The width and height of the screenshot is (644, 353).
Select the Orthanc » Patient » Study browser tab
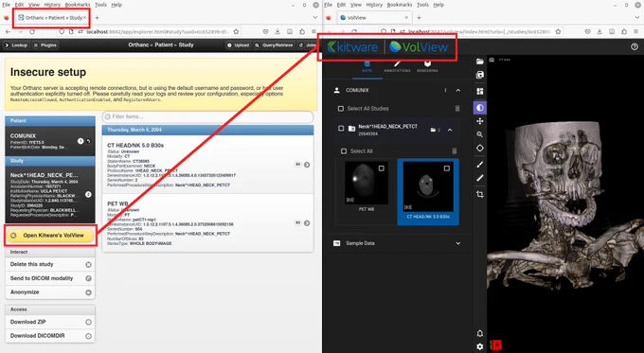pyautogui.click(x=51, y=18)
